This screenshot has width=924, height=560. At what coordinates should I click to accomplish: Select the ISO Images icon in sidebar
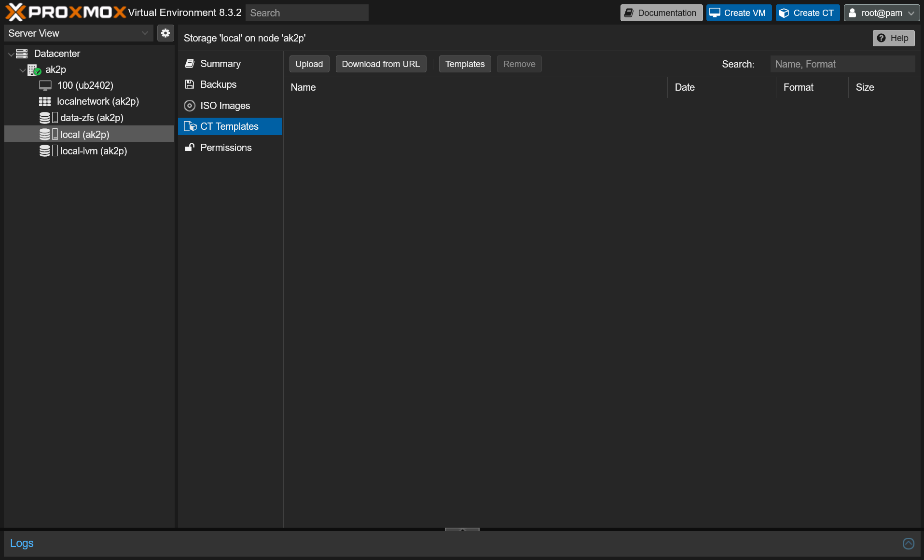click(x=190, y=105)
